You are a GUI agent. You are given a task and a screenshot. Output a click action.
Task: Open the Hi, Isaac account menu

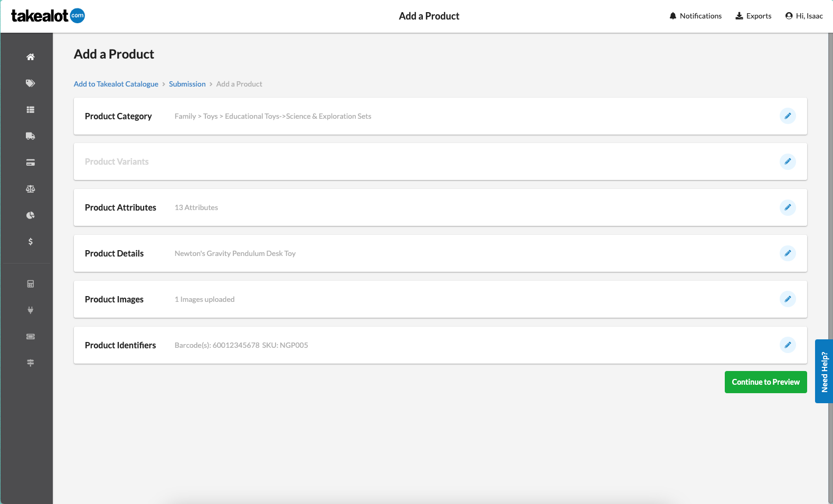click(x=804, y=16)
